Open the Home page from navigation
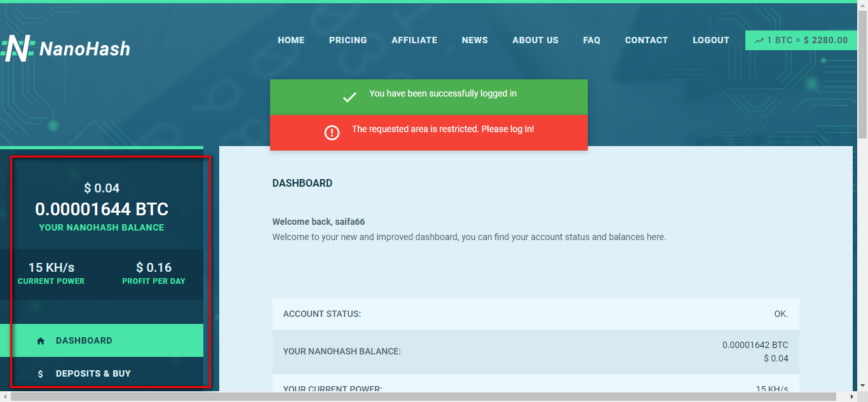The width and height of the screenshot is (868, 402). [x=291, y=40]
